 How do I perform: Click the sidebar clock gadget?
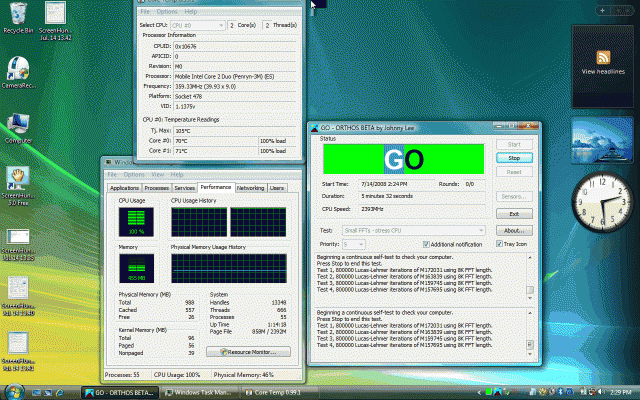[602, 202]
